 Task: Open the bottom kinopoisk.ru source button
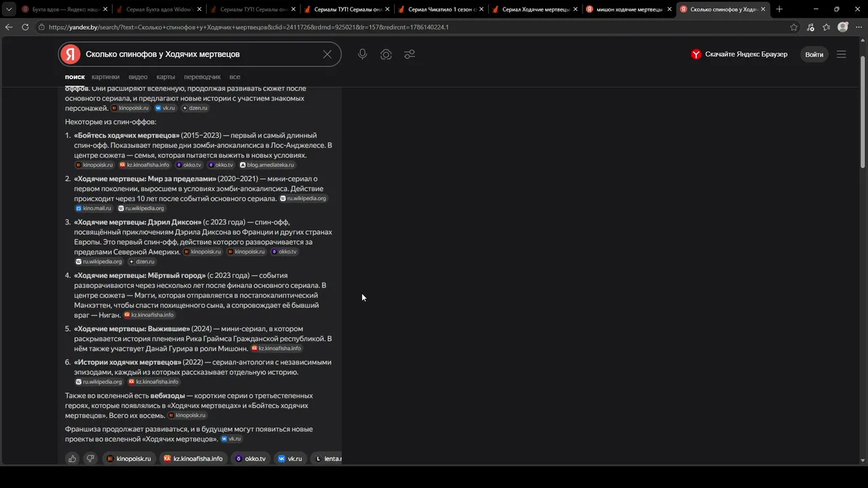(x=129, y=459)
